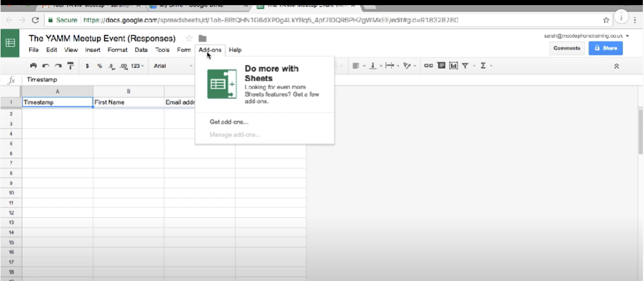Click the vertical align icon
Viewport: 644px width, 281px height.
coord(373,66)
